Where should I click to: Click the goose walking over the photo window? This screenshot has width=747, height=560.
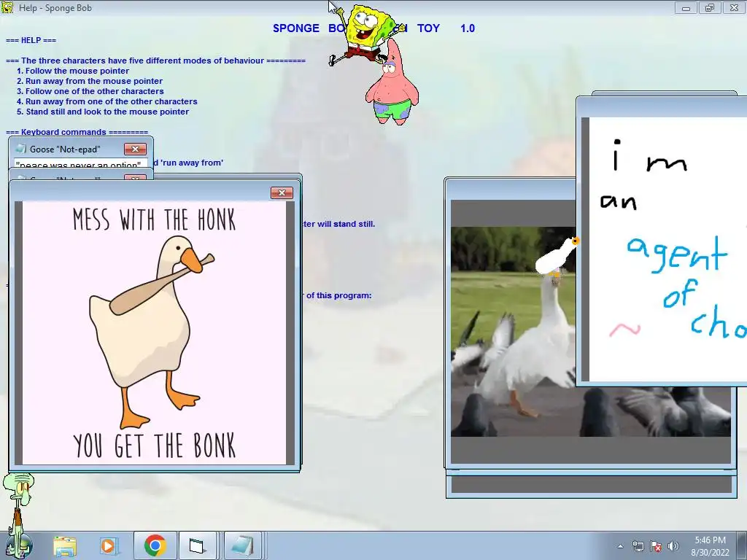557,257
